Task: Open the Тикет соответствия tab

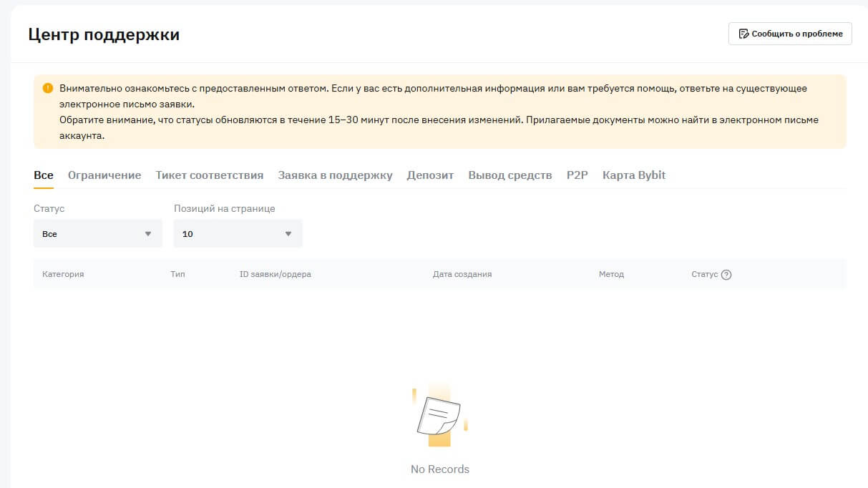Action: pyautogui.click(x=210, y=175)
